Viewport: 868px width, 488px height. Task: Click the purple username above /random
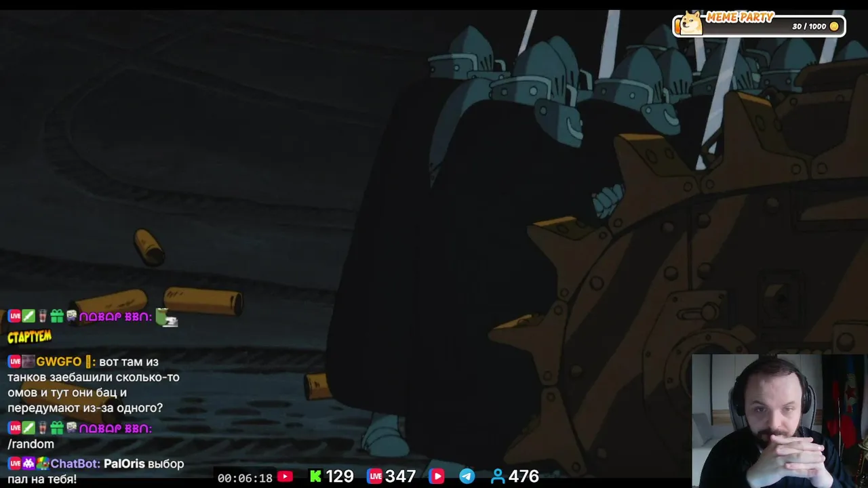[115, 428]
